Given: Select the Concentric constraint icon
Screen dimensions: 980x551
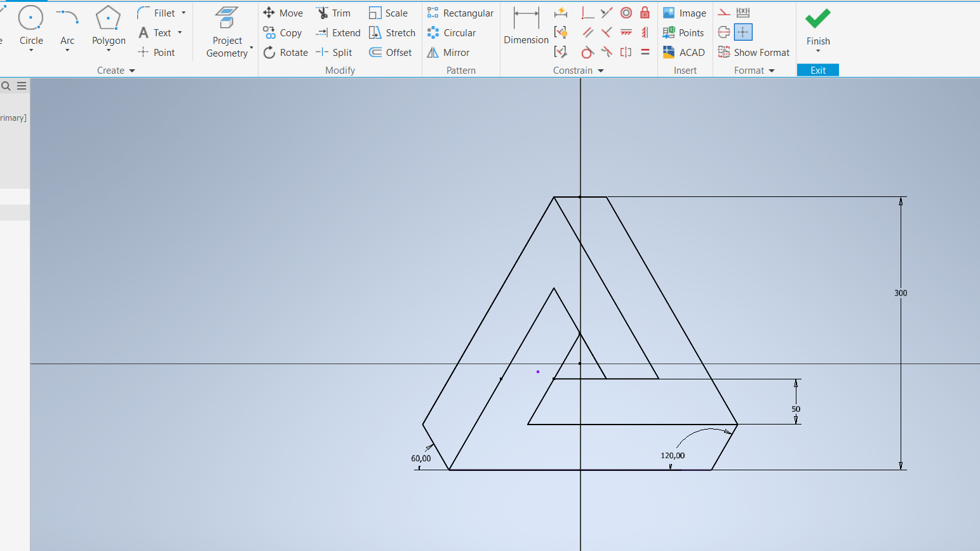Looking at the screenshot, I should [626, 12].
